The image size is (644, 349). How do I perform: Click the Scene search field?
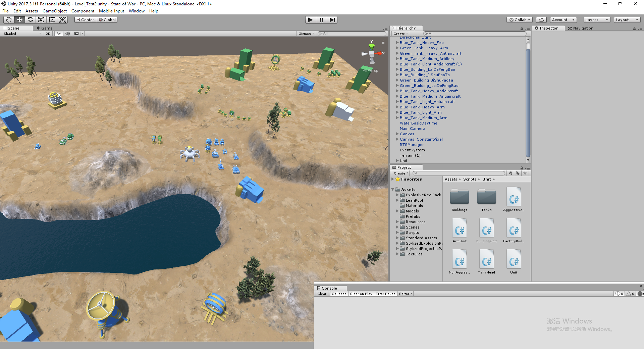pyautogui.click(x=352, y=34)
